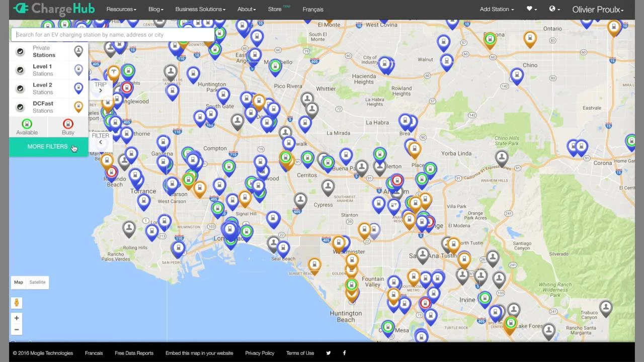This screenshot has height=362, width=644.
Task: Switch to Map view
Action: [x=19, y=282]
